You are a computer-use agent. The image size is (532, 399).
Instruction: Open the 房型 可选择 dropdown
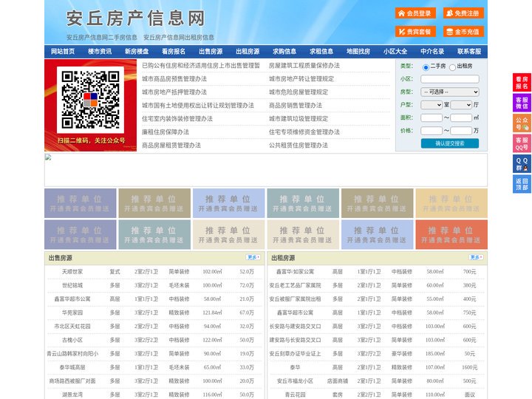(x=450, y=92)
